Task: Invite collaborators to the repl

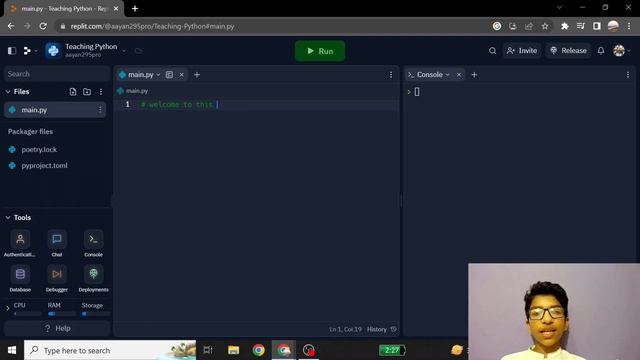Action: [x=522, y=51]
